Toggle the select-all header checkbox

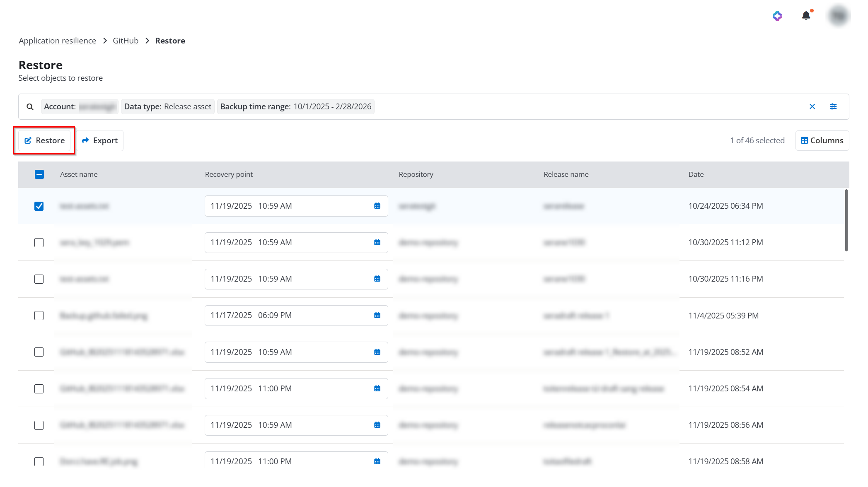39,174
